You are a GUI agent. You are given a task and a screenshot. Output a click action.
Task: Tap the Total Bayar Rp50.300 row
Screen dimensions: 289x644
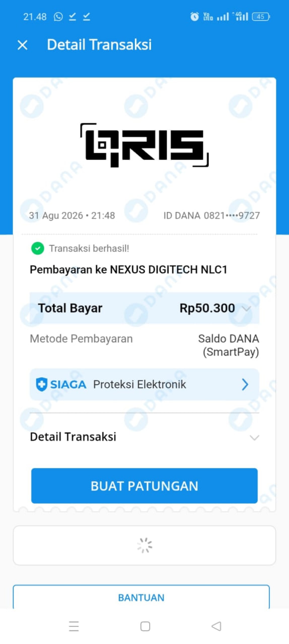pyautogui.click(x=144, y=308)
